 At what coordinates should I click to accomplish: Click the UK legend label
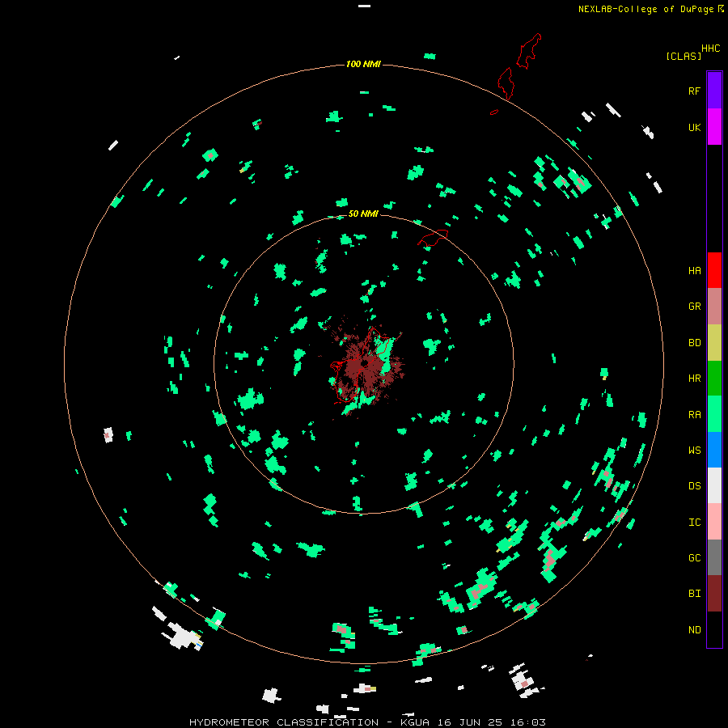coord(694,127)
